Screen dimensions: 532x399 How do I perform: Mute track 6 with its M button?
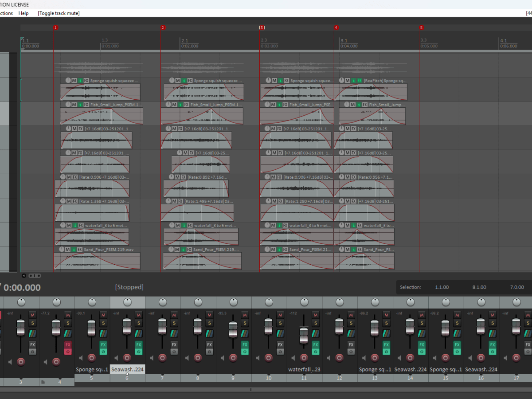[138, 315]
